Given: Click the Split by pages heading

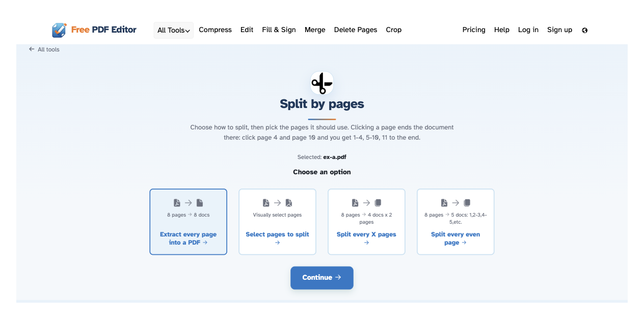Looking at the screenshot, I should [322, 104].
